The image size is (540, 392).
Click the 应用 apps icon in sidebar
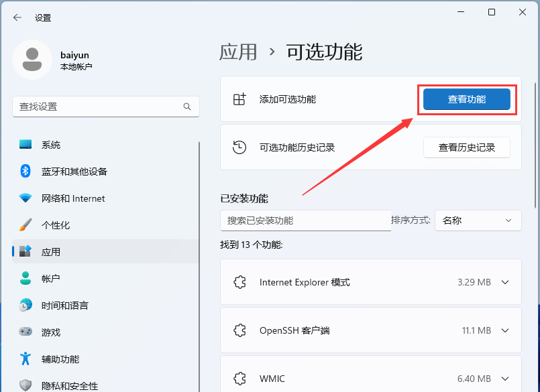[25, 251]
